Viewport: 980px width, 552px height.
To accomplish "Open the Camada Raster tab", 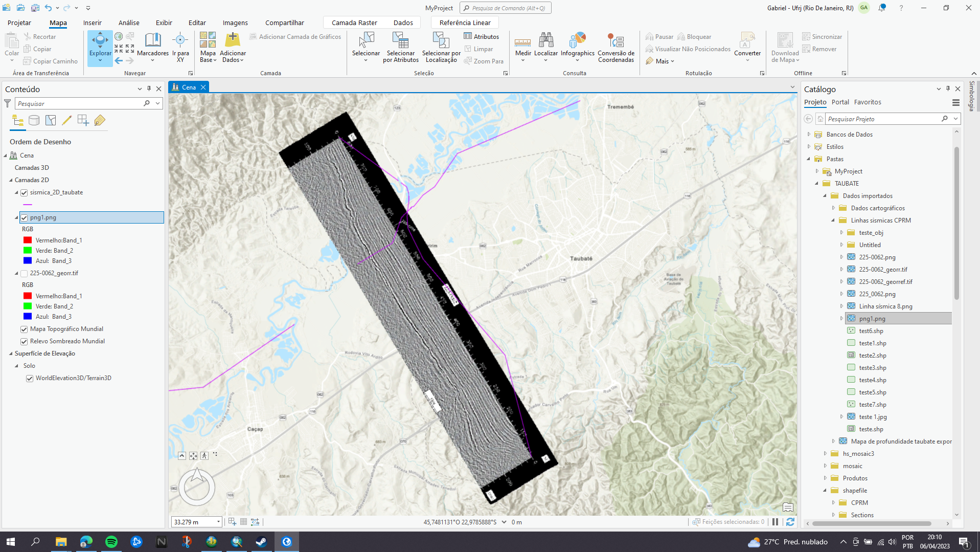I will (354, 23).
